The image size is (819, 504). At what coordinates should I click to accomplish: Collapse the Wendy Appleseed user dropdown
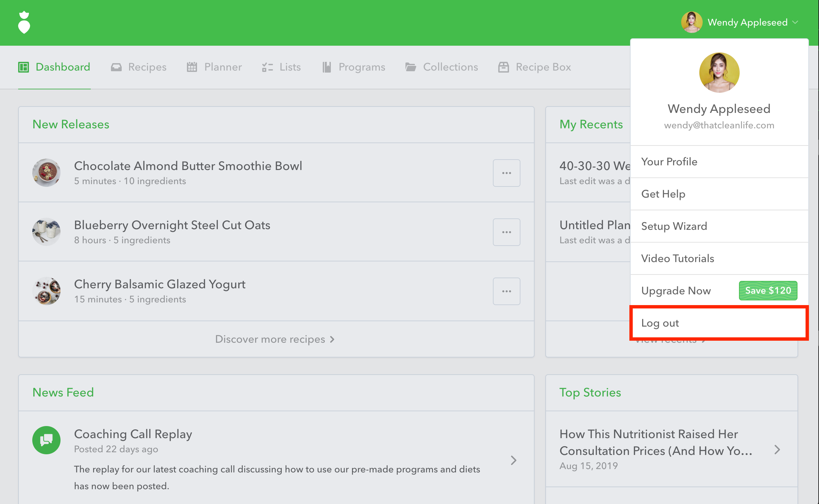click(795, 23)
